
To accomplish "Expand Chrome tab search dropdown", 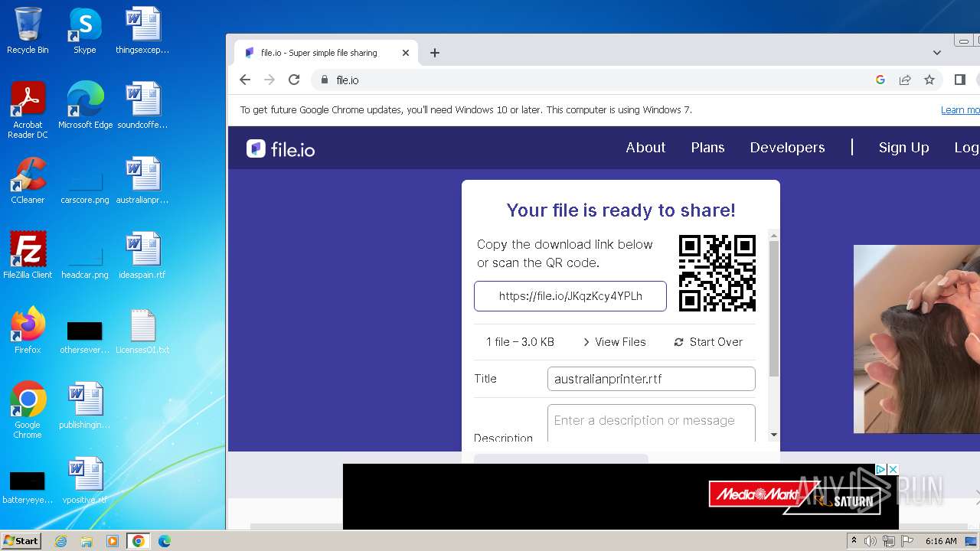I will pos(937,53).
